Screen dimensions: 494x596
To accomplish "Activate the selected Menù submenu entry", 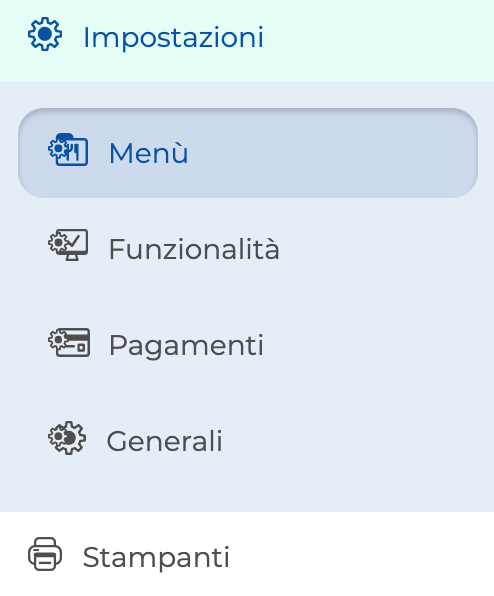I will pyautogui.click(x=248, y=153).
